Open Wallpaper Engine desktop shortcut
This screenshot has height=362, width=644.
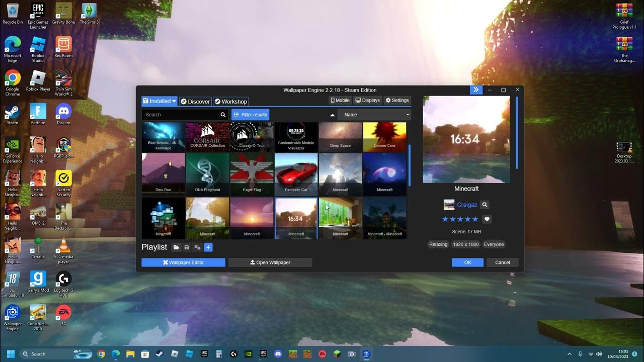[x=13, y=318]
